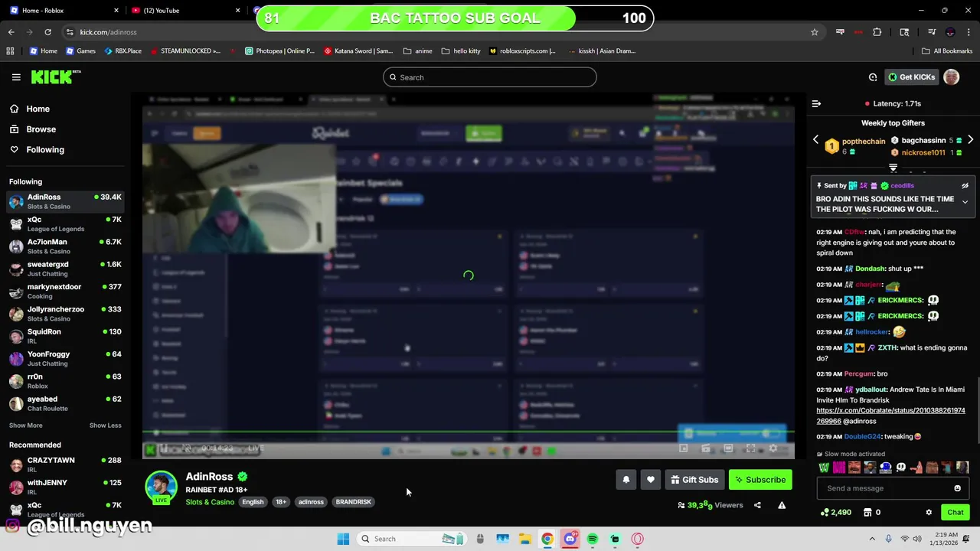Open the Gift Subs button
This screenshot has height=551, width=980.
[x=694, y=480]
